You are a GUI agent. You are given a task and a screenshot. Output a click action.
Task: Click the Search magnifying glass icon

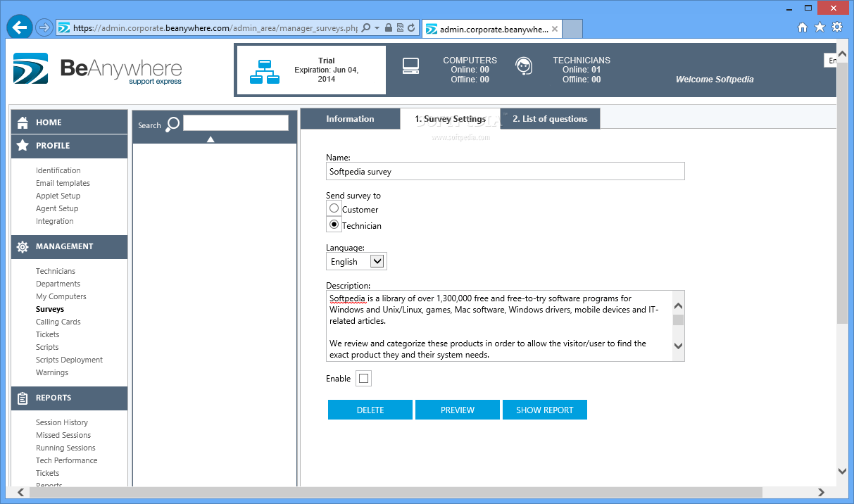(x=172, y=125)
